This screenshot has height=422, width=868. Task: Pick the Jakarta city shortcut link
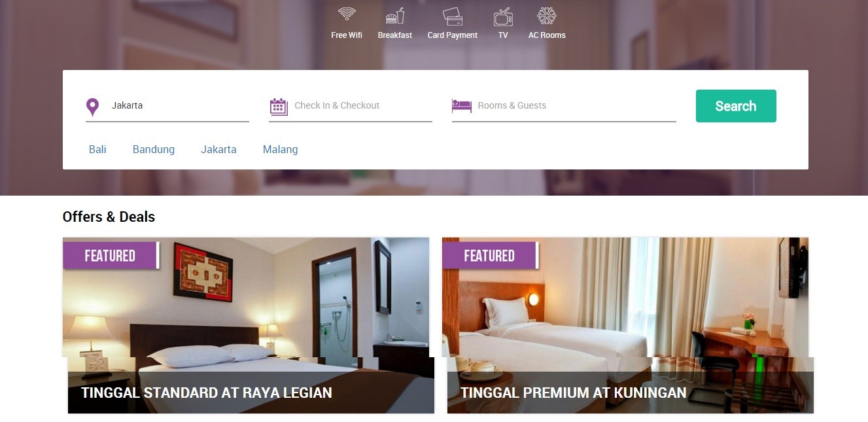[x=218, y=149]
